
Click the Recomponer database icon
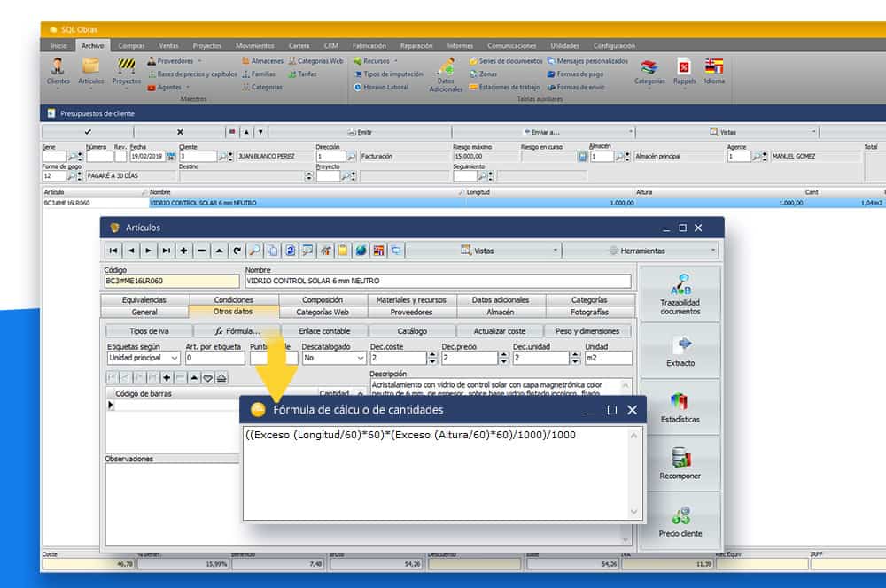point(680,463)
